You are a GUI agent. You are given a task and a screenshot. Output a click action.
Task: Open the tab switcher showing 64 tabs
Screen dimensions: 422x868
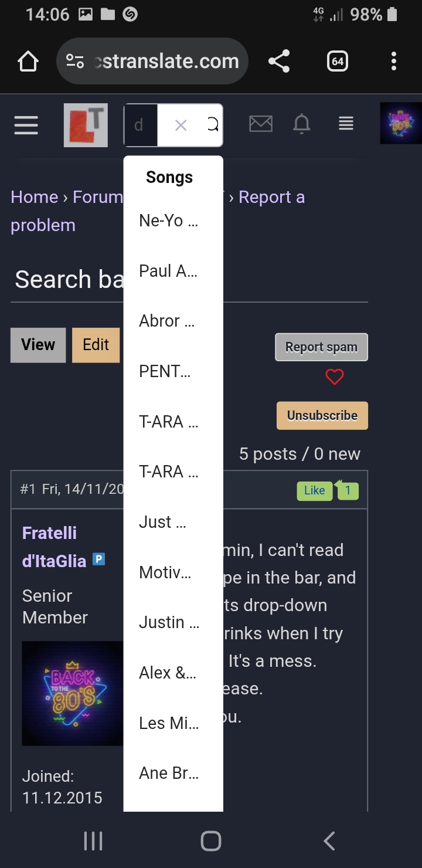(338, 61)
